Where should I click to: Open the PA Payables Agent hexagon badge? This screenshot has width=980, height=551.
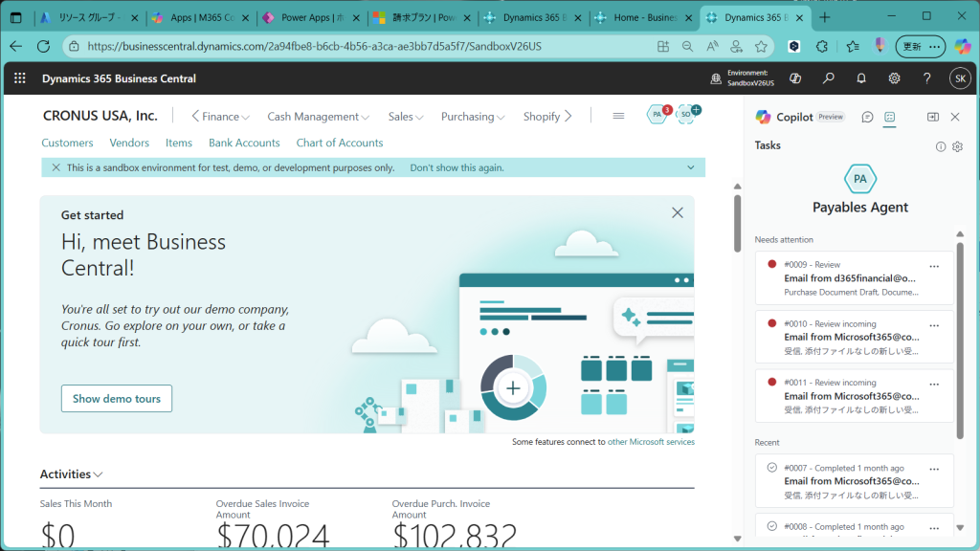click(x=657, y=115)
